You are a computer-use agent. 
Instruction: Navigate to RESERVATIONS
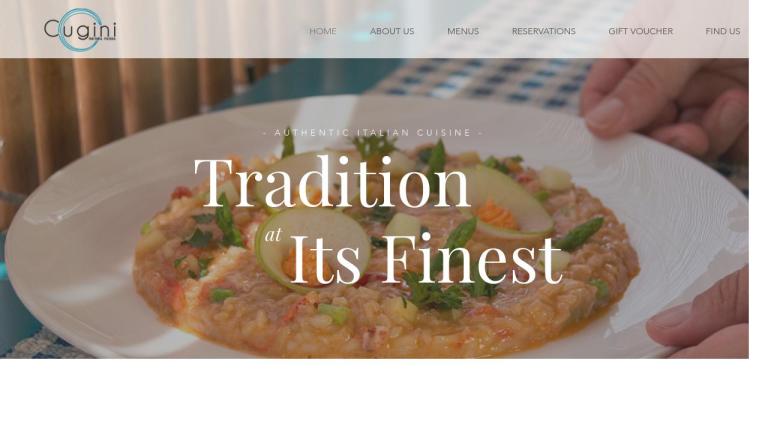544,31
